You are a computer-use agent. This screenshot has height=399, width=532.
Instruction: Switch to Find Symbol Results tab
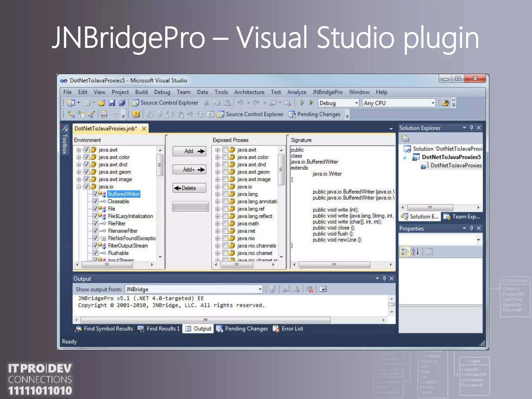(104, 329)
